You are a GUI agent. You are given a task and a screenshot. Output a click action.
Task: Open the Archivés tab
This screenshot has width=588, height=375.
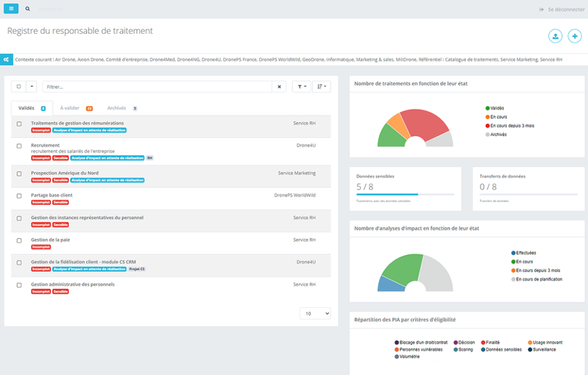pyautogui.click(x=117, y=108)
